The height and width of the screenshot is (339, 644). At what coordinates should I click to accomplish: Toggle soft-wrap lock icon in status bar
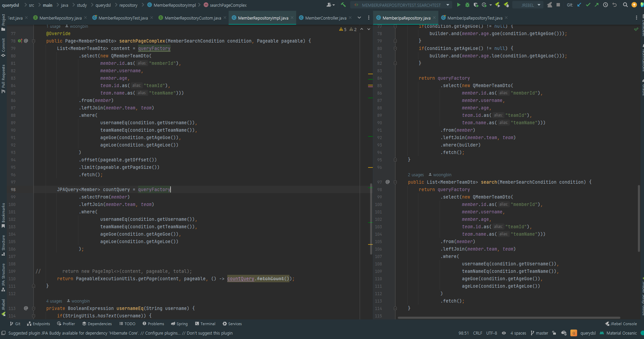click(x=554, y=333)
